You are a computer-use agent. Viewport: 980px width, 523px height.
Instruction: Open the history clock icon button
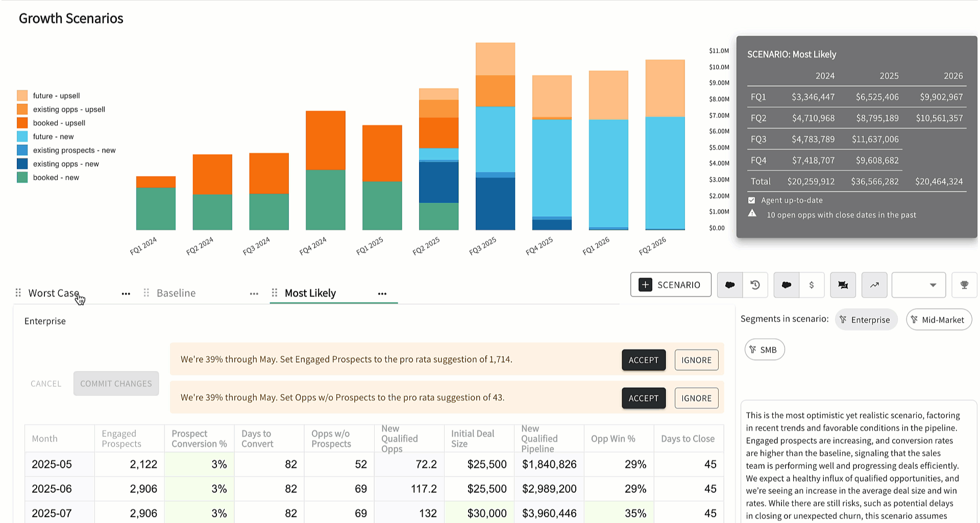(x=755, y=285)
